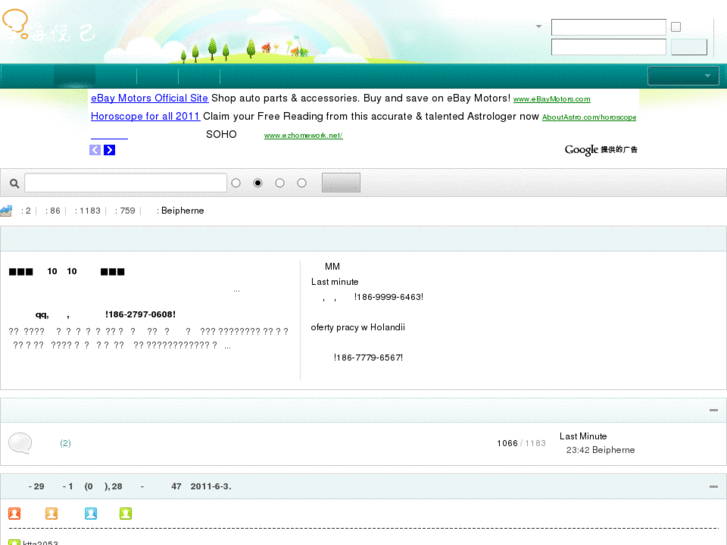Visit the AboutAstro.com/horoscope link

589,117
